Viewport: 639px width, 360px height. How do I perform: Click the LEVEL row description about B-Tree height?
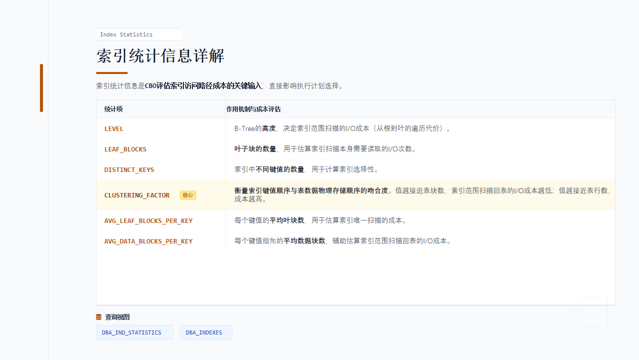click(x=342, y=128)
